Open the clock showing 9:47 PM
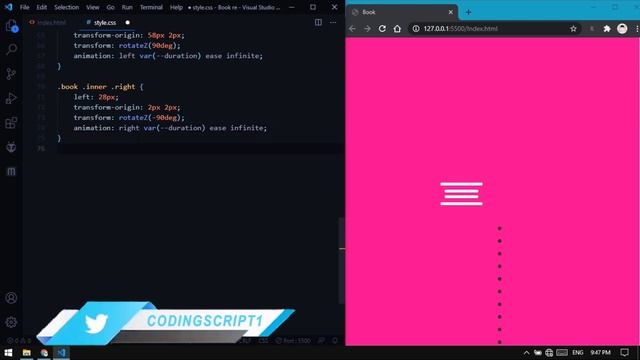This screenshot has width=640, height=360. coord(600,353)
